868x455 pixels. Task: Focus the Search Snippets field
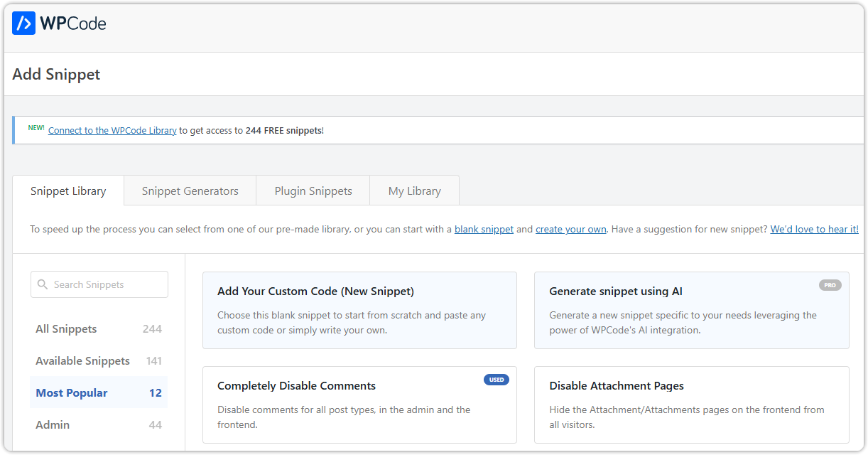(99, 284)
